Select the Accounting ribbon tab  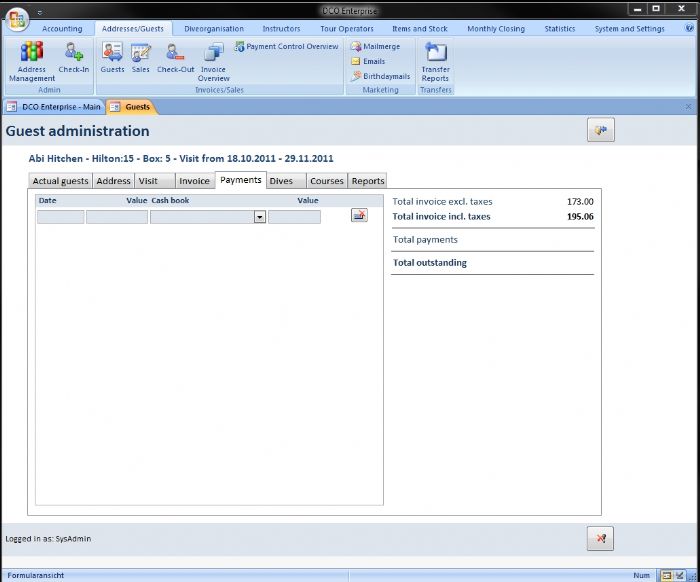(62, 29)
